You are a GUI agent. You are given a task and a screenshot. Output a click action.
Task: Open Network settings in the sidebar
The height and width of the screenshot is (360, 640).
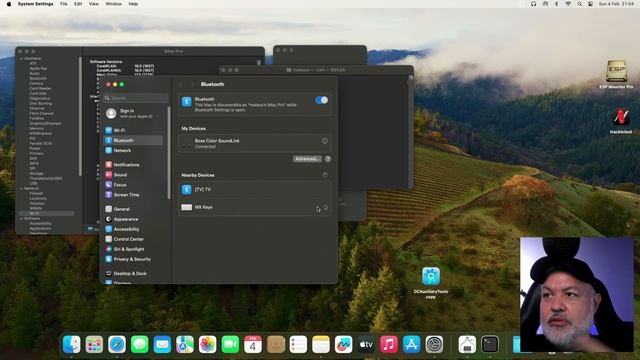coord(133,150)
